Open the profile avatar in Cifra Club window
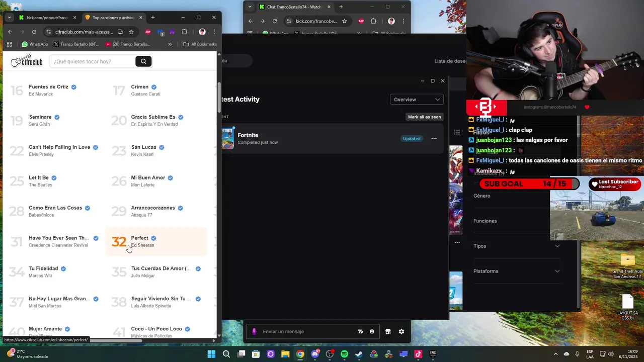 click(x=202, y=32)
